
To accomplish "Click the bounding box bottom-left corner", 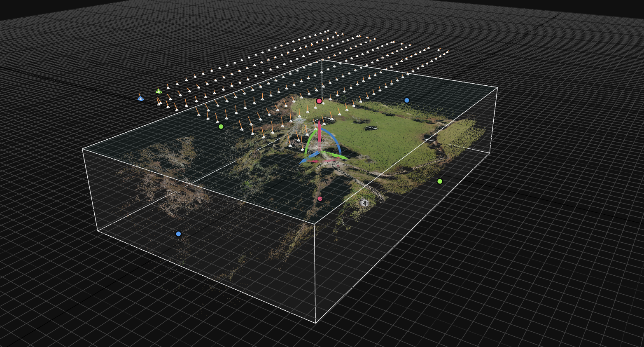I will pyautogui.click(x=98, y=231).
